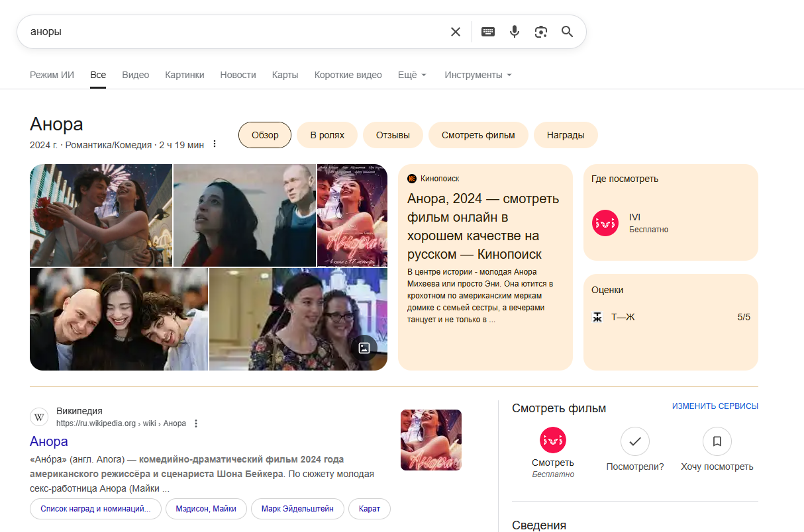
Task: Open Марк Эйдельштейн chip
Action: [297, 509]
